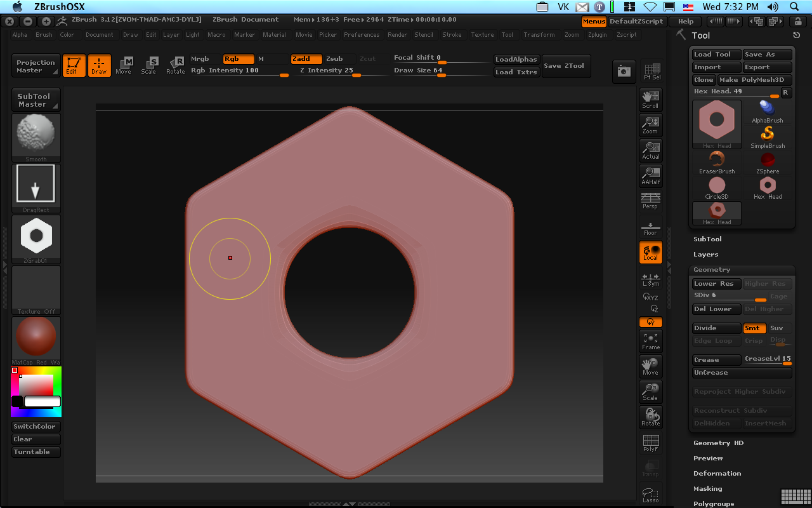Click the Spotlight search icon in menu bar
Image resolution: width=812 pixels, height=508 pixels.
click(x=794, y=7)
